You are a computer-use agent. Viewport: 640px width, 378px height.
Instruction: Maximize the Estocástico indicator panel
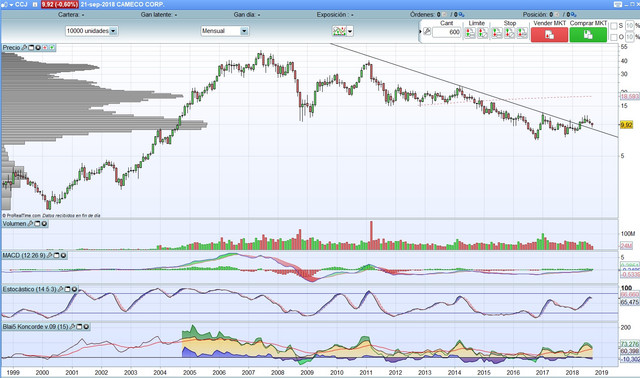[68, 289]
